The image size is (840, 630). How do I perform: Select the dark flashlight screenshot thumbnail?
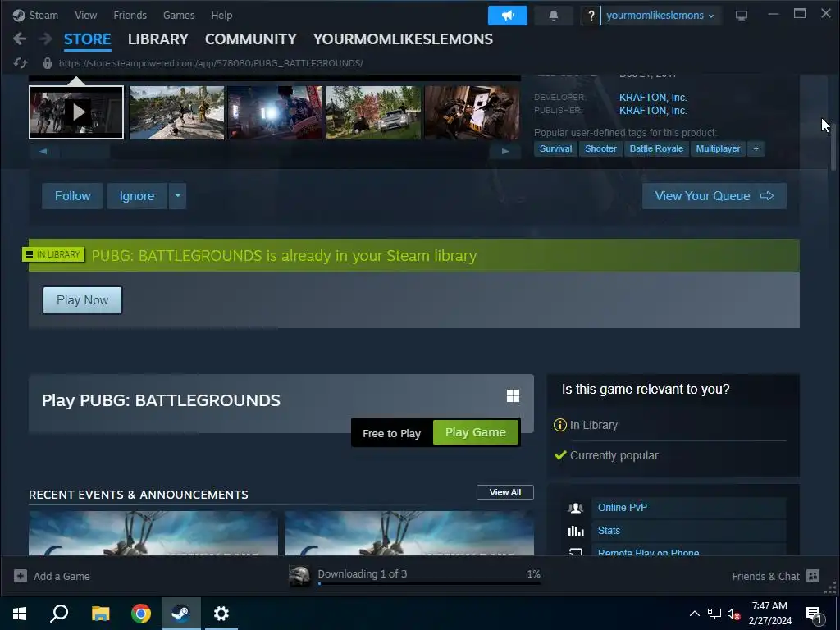(275, 112)
